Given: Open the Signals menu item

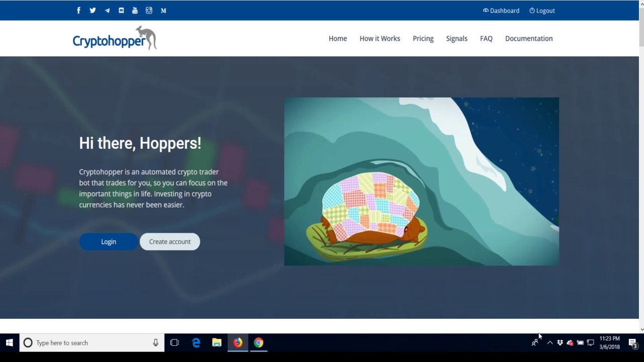Looking at the screenshot, I should 457,38.
